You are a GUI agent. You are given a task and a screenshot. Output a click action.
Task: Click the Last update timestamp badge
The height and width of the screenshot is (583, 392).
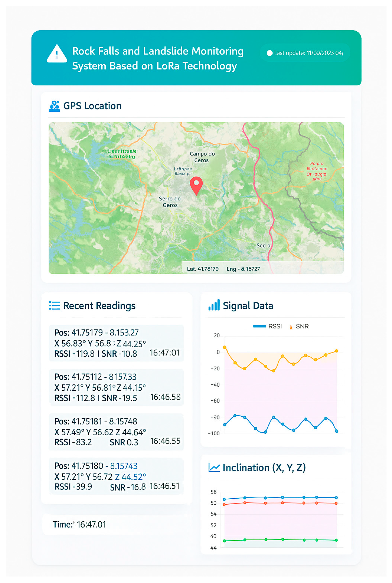click(x=305, y=53)
